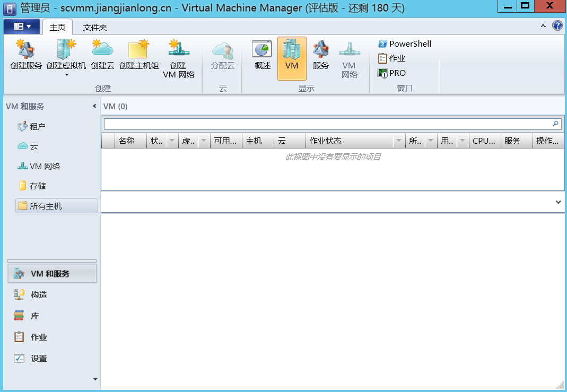
Task: Switch to the Home (主页) ribbon tab
Action: (57, 27)
